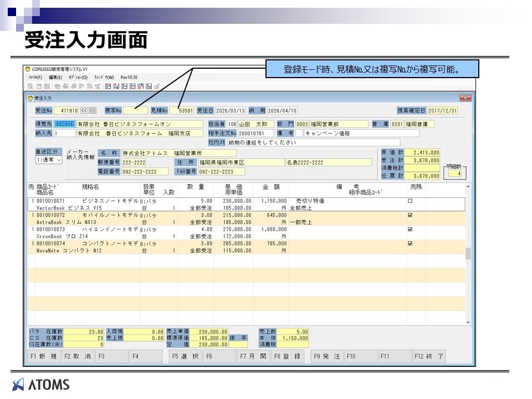
Task: Click the 受注入力 window title icon
Action: click(x=30, y=98)
